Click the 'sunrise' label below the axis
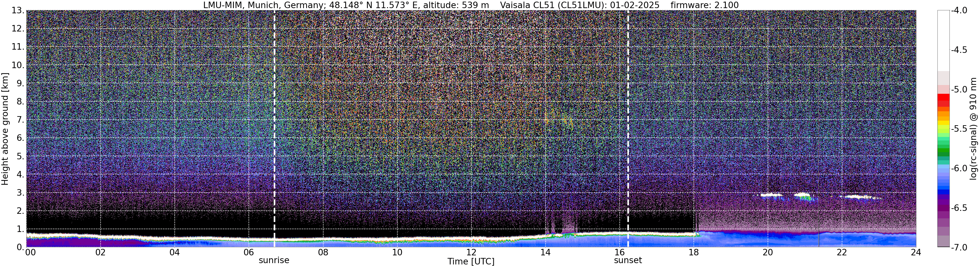 point(274,261)
